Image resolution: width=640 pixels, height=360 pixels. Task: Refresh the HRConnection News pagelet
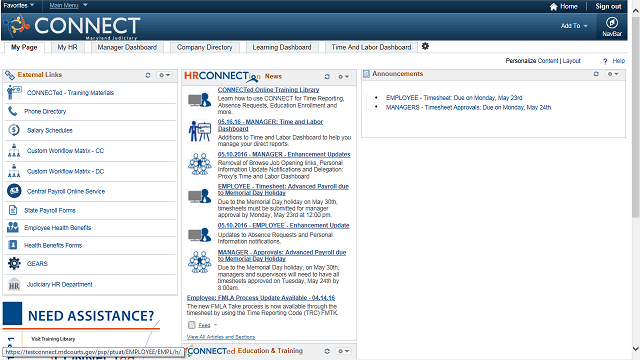tap(327, 76)
